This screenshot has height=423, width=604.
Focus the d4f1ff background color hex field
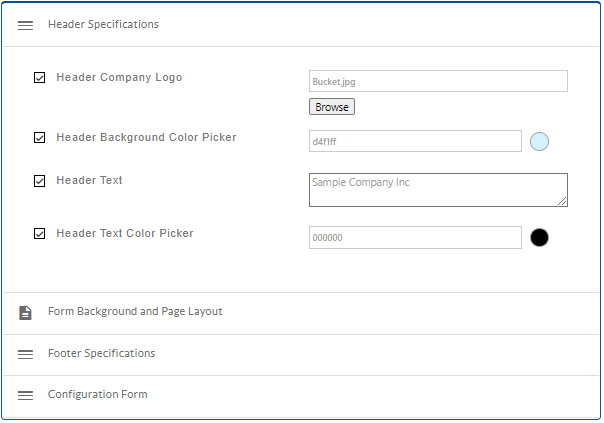(x=414, y=141)
